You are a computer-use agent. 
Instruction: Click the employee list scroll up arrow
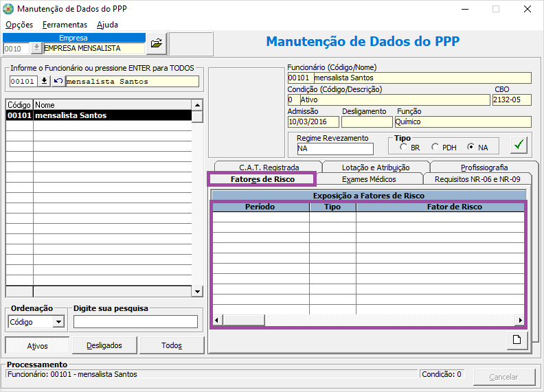pyautogui.click(x=197, y=105)
